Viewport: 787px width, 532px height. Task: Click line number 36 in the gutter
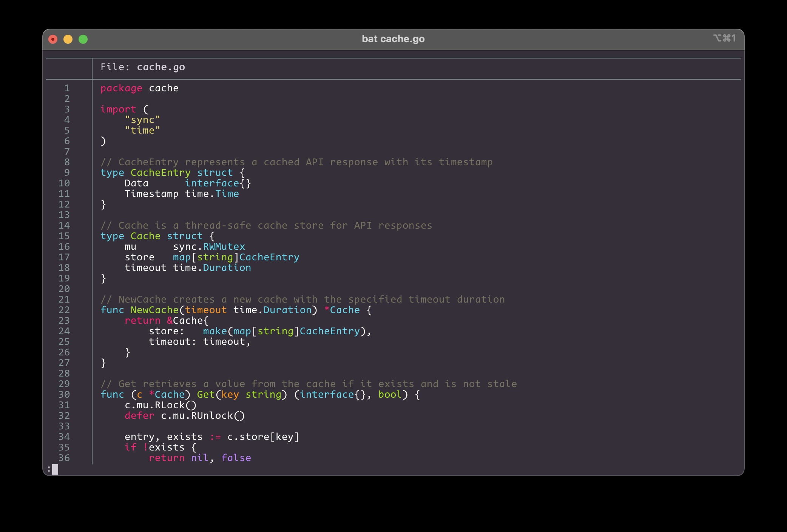(x=64, y=458)
